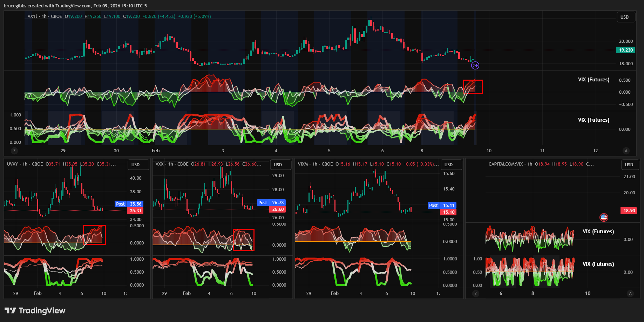Click the UVXY symbol legend title
The width and height of the screenshot is (644, 322).
tap(12, 164)
